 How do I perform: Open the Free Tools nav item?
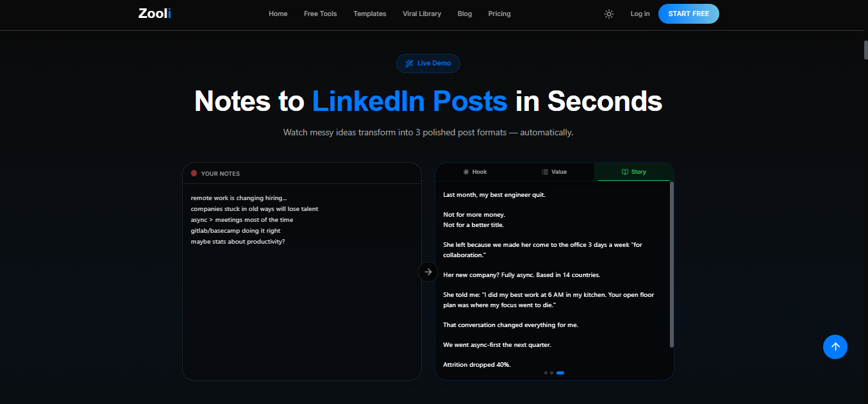point(321,13)
